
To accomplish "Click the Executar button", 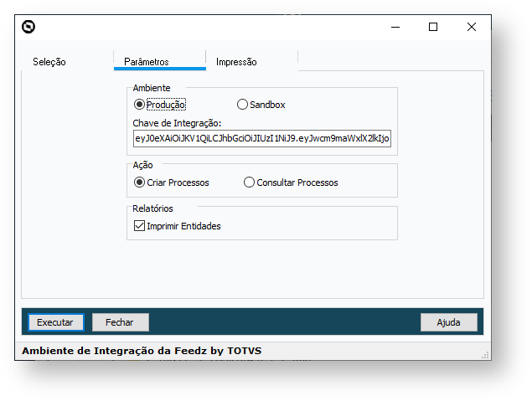I will pyautogui.click(x=55, y=322).
